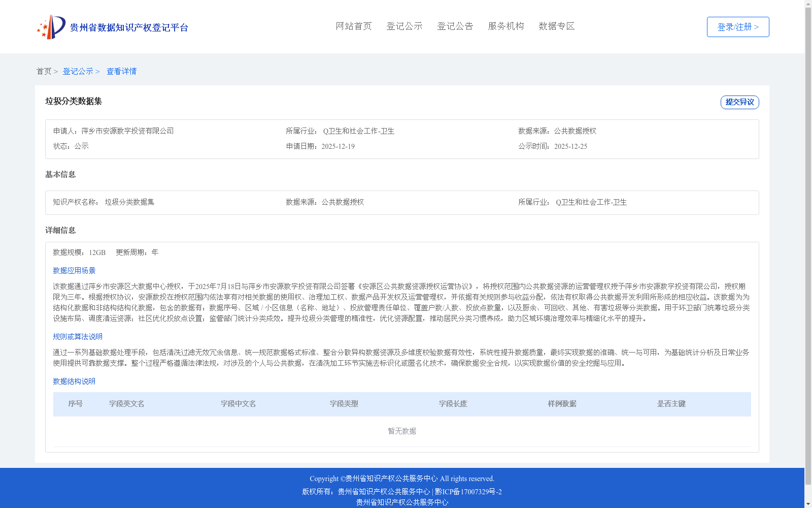Open the 数据专区 nav menu
Viewport: 812px width, 508px height.
coord(557,26)
